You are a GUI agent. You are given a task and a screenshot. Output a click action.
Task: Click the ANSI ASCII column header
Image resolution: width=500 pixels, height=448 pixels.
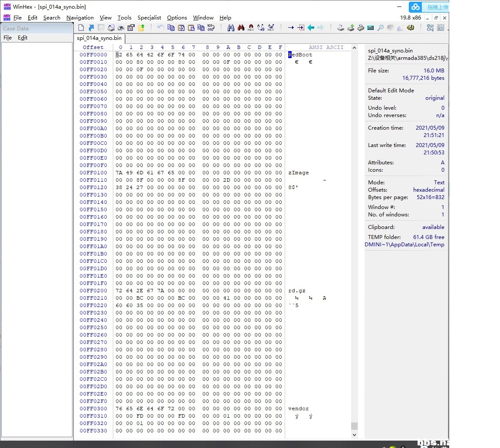coord(326,47)
